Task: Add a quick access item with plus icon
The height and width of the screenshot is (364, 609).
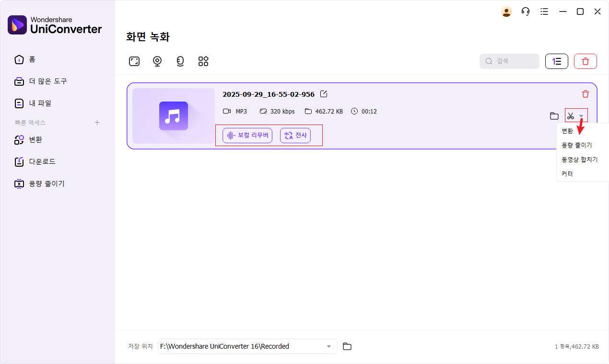Action: pos(97,123)
